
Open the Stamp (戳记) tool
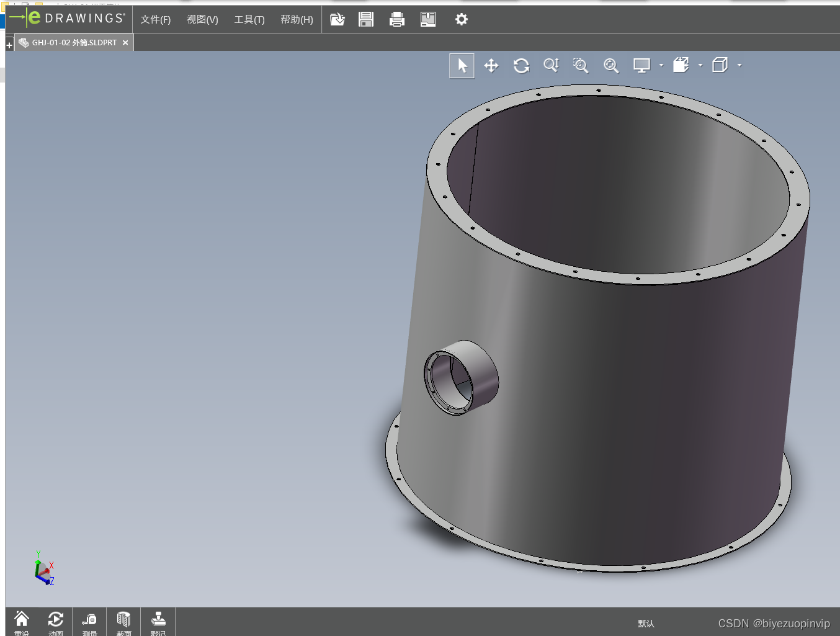pyautogui.click(x=158, y=622)
